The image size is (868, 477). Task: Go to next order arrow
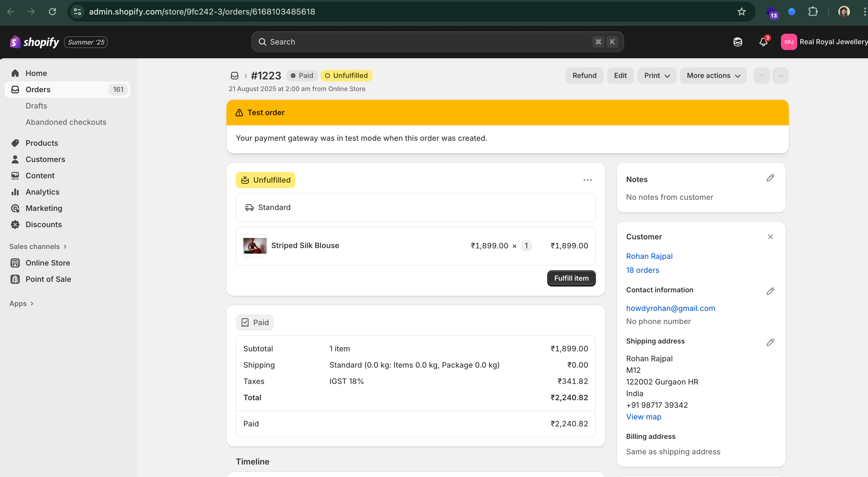click(780, 76)
